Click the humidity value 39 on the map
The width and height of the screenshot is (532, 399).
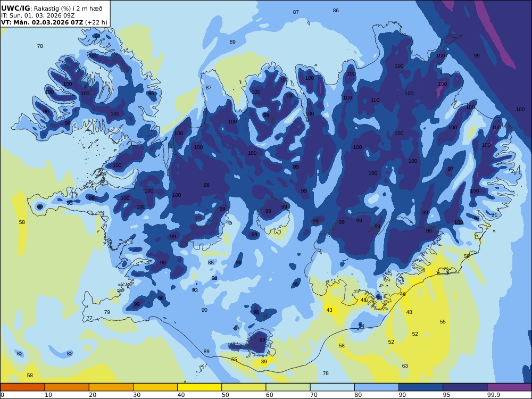(x=264, y=362)
